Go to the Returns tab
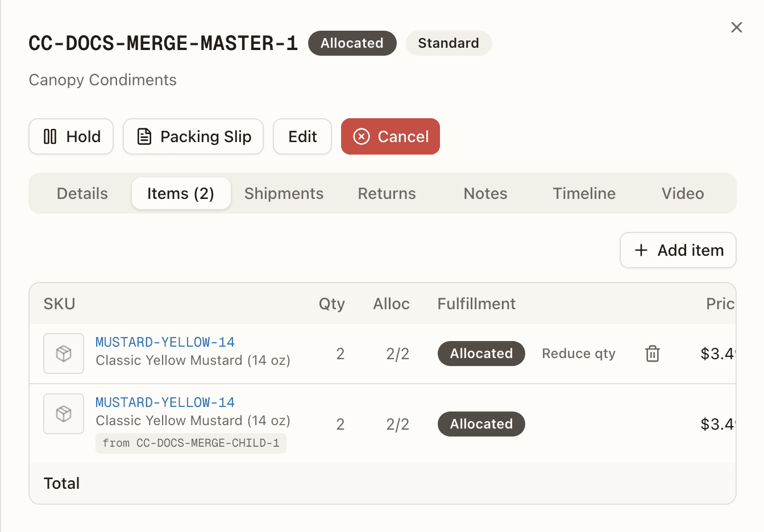 click(x=387, y=193)
